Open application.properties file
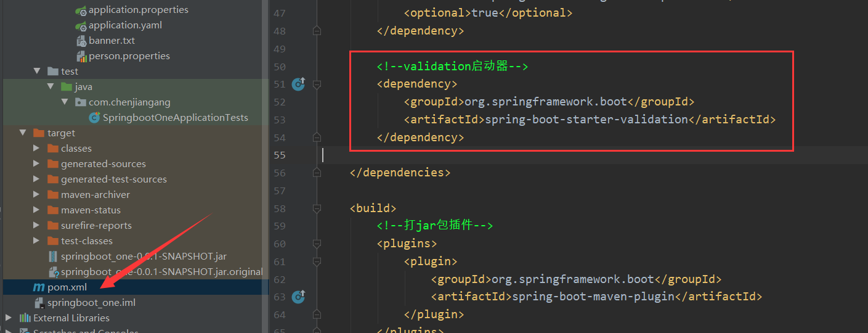Viewport: 868px width, 333px height. coord(139,10)
